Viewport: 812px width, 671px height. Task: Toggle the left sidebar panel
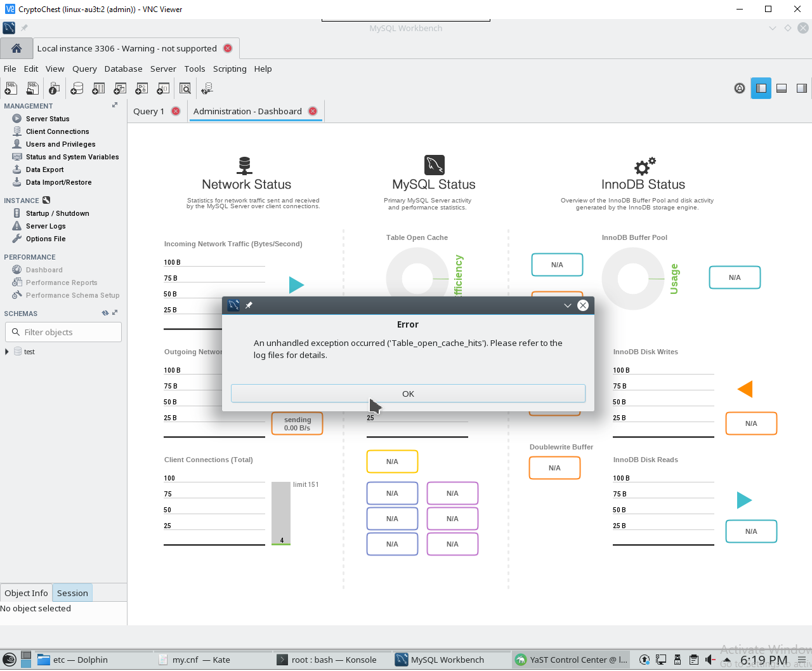[761, 88]
